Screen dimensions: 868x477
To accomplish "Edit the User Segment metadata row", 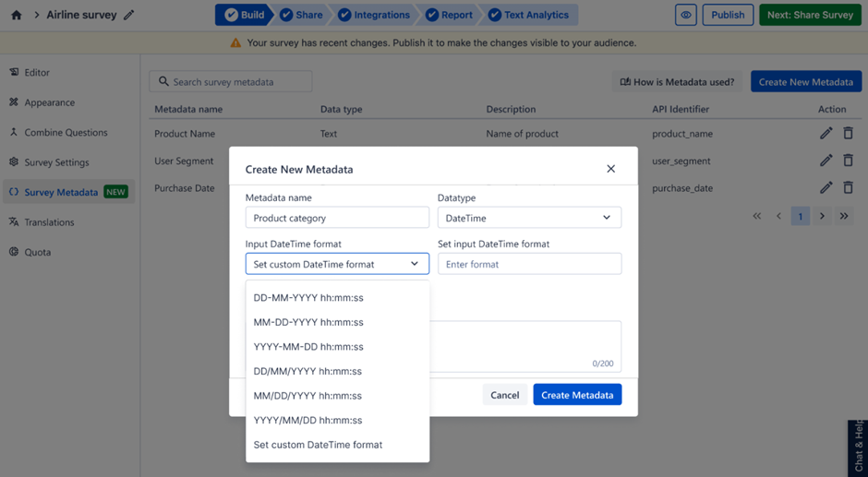I will (826, 161).
